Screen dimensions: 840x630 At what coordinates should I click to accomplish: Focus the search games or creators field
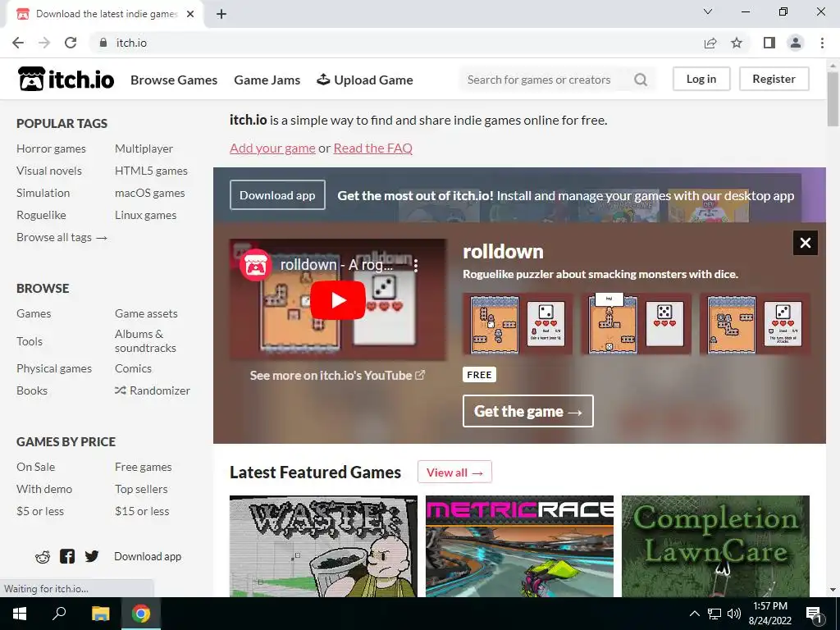pyautogui.click(x=546, y=80)
